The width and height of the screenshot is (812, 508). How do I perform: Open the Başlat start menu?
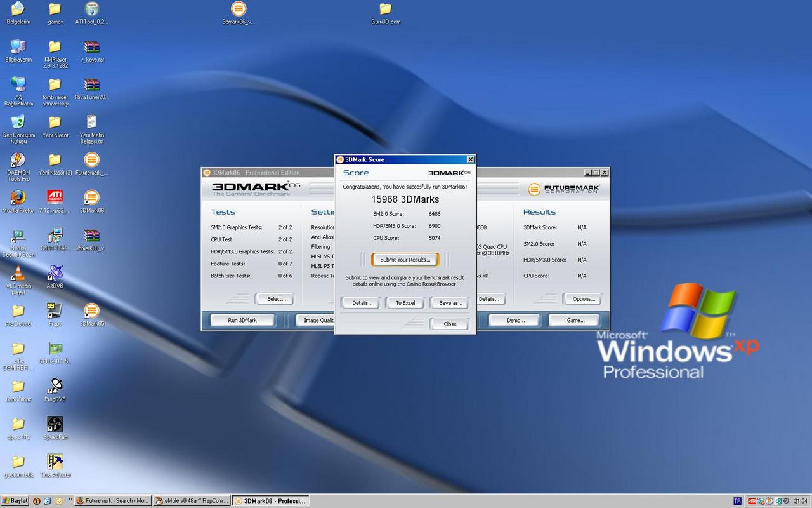tap(15, 501)
